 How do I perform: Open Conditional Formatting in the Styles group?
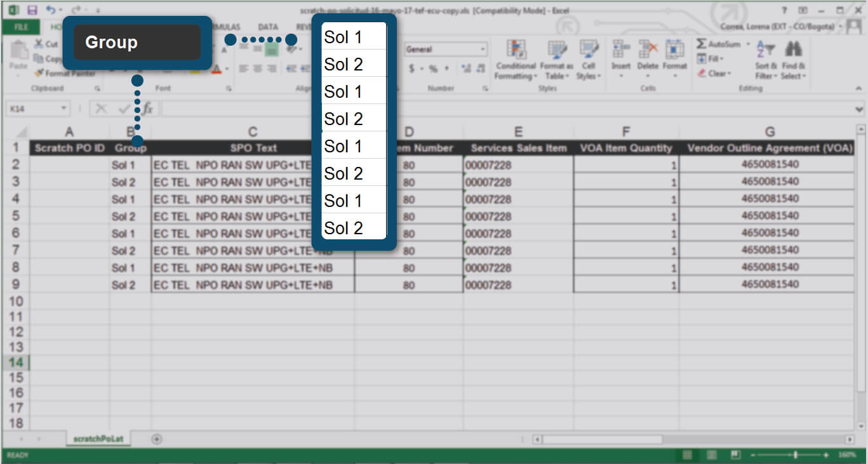(516, 60)
